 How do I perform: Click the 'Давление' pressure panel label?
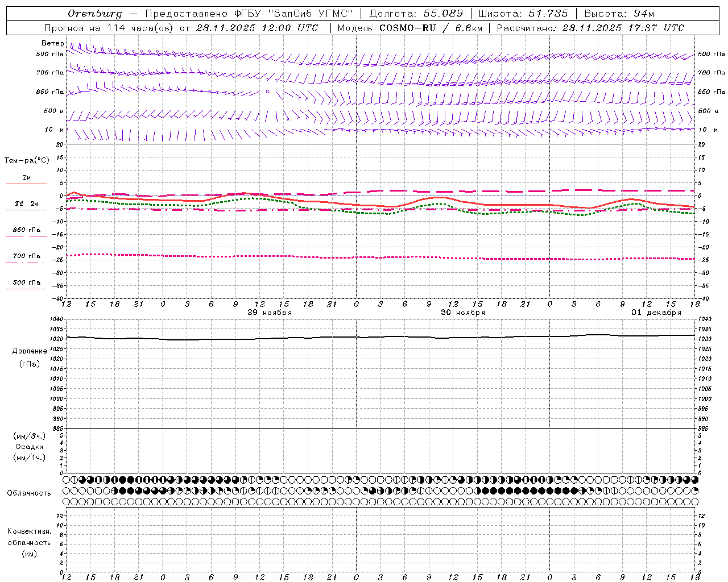[x=30, y=351]
